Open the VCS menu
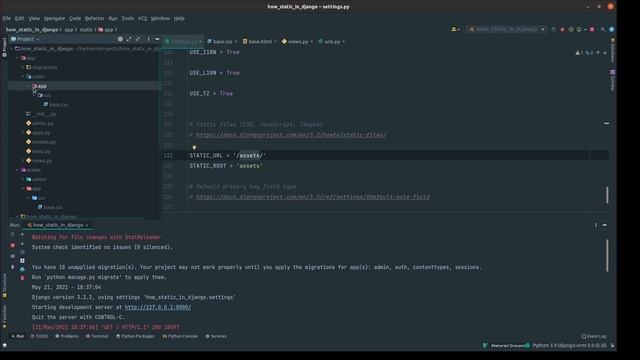640x360 pixels. coord(142,18)
